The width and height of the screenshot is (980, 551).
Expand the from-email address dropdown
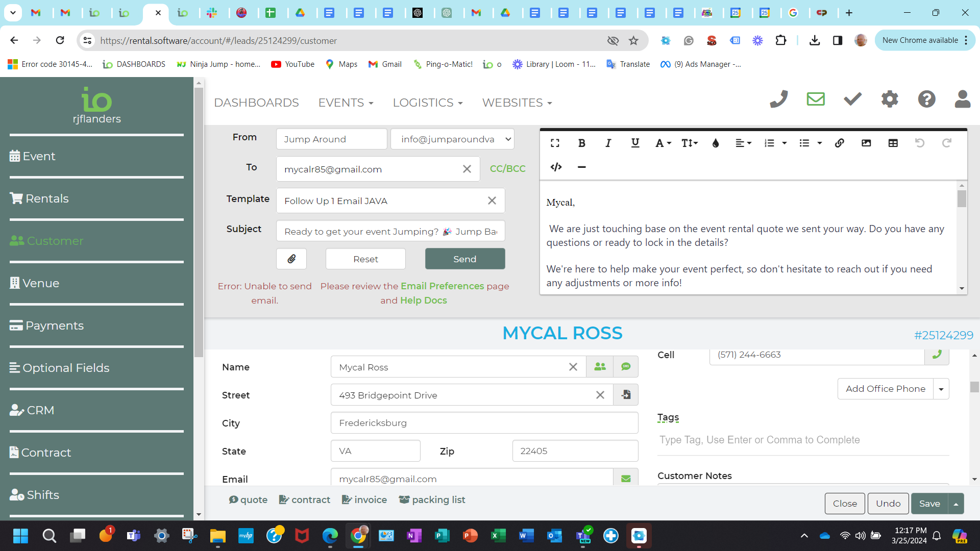click(507, 139)
